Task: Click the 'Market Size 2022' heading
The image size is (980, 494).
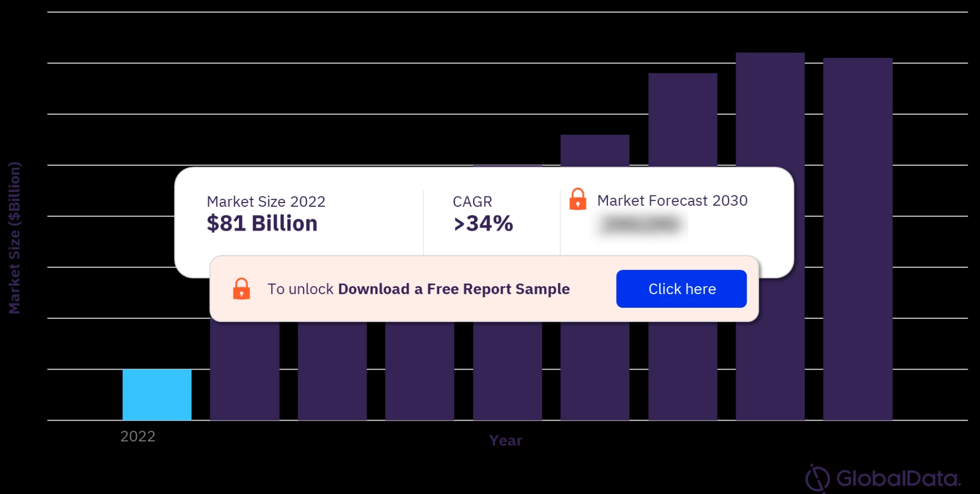Action: point(265,202)
